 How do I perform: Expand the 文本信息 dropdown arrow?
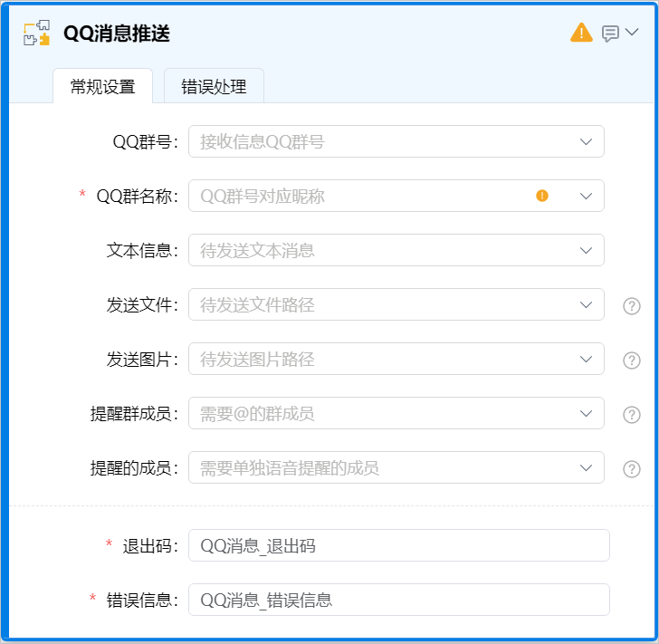586,251
